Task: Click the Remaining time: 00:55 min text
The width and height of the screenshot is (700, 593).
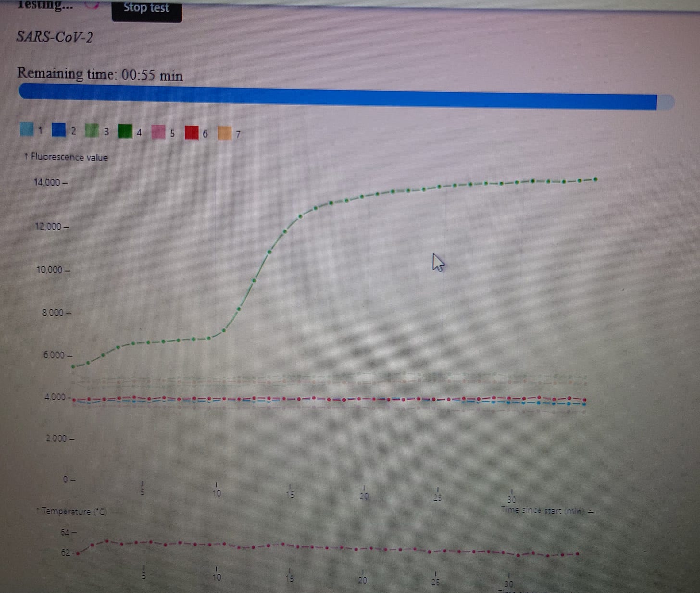Action: (x=100, y=74)
